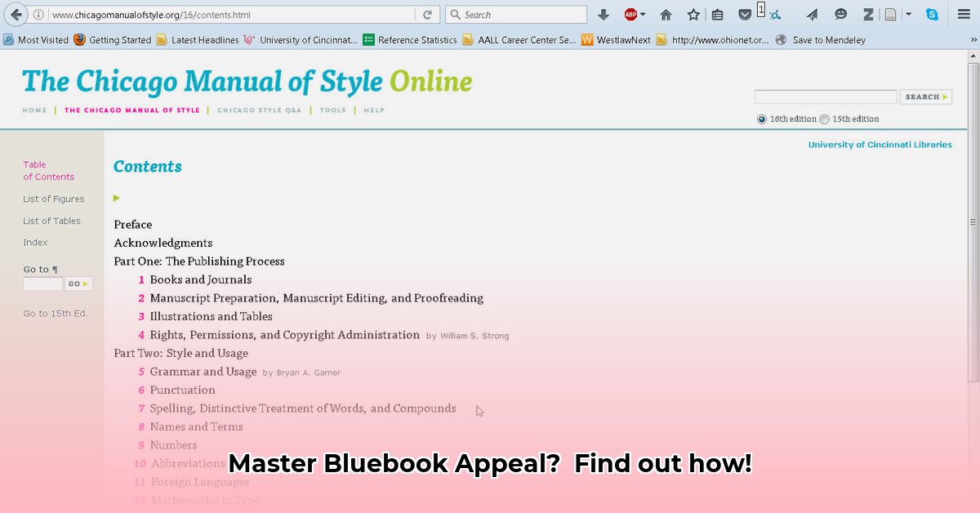Save page to Pocket icon
The height and width of the screenshot is (513, 980).
745,15
